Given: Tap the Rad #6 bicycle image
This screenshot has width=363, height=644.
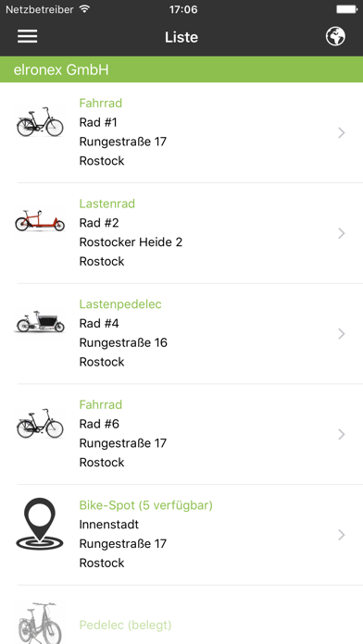Looking at the screenshot, I should (40, 424).
